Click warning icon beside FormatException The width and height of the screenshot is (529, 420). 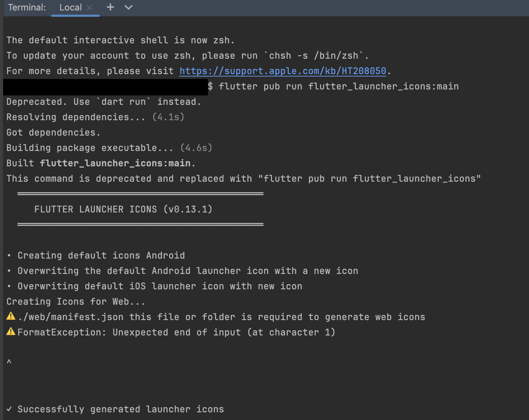11,331
